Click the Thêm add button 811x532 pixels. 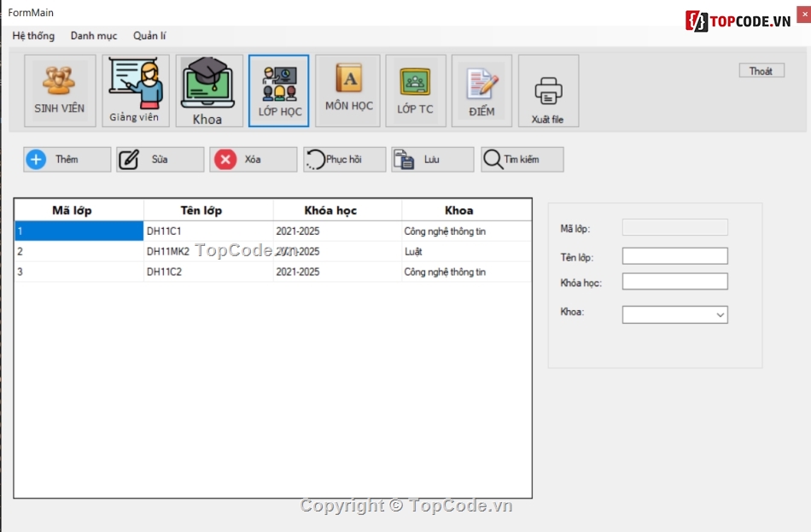point(67,160)
